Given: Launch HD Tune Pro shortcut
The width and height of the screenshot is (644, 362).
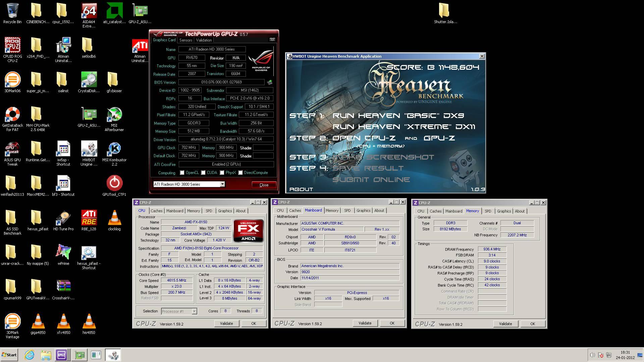Looking at the screenshot, I should (x=63, y=220).
